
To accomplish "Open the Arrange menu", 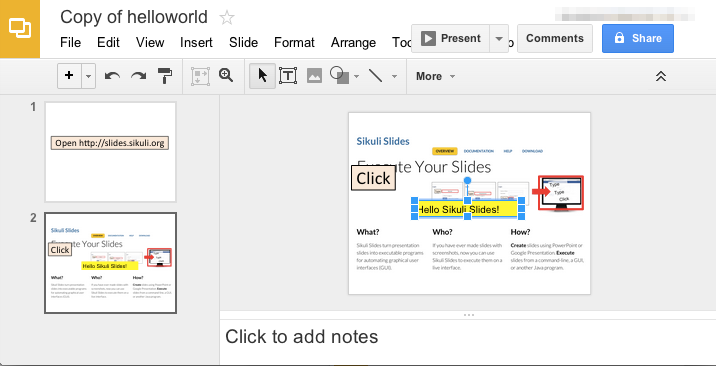I will (x=353, y=42).
